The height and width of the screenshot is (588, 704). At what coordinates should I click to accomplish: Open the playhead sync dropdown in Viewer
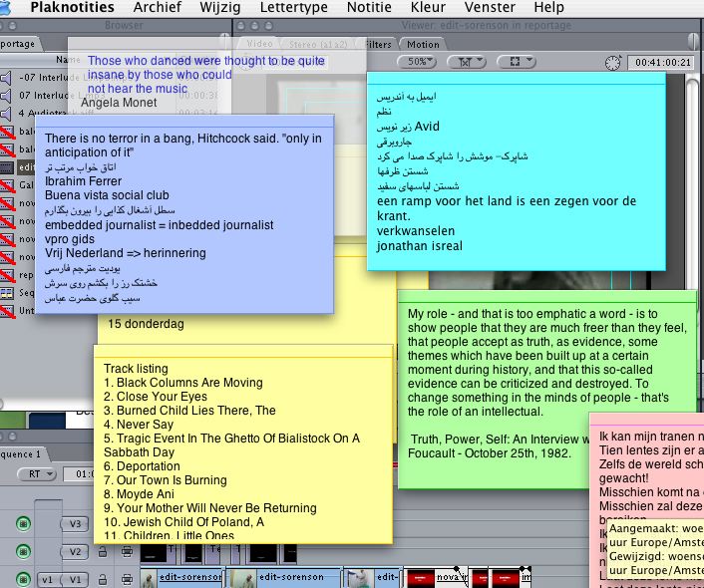467,62
